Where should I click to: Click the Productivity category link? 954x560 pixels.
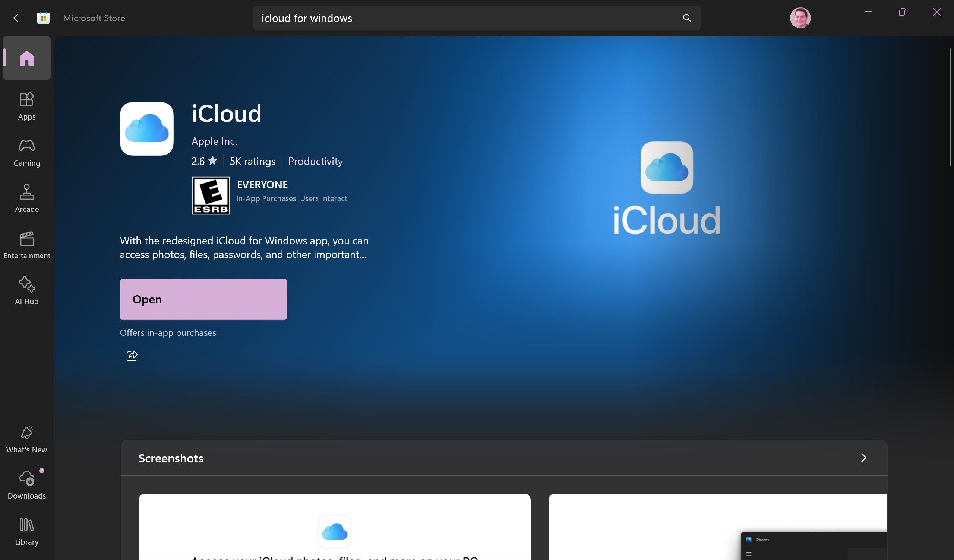pyautogui.click(x=315, y=161)
